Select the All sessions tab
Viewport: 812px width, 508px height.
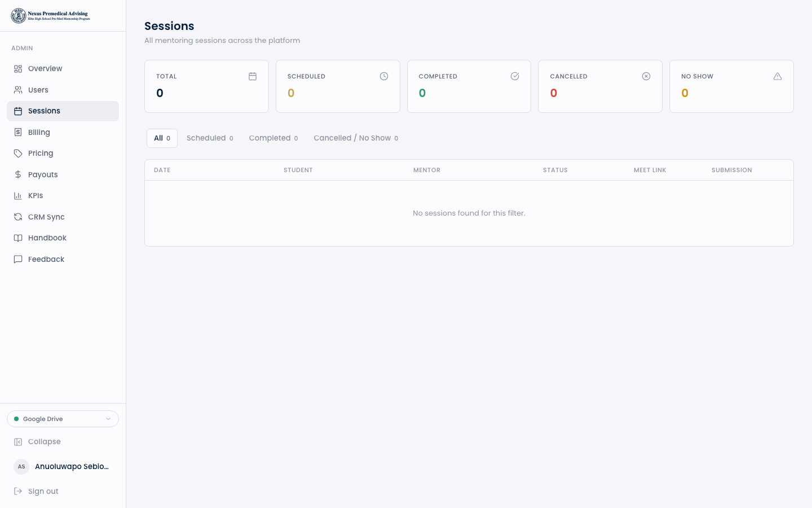click(162, 138)
